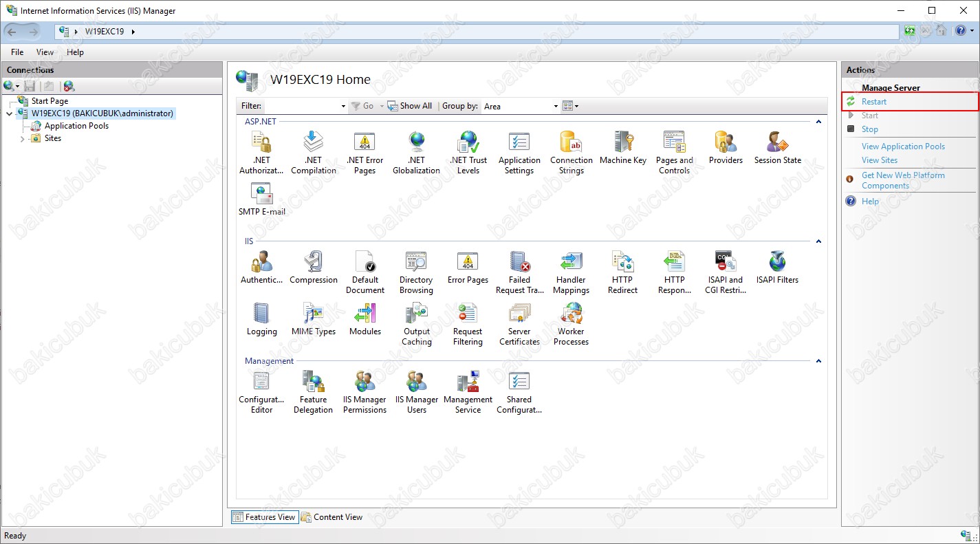980x544 pixels.
Task: Open the Modules feature
Action: pyautogui.click(x=365, y=319)
